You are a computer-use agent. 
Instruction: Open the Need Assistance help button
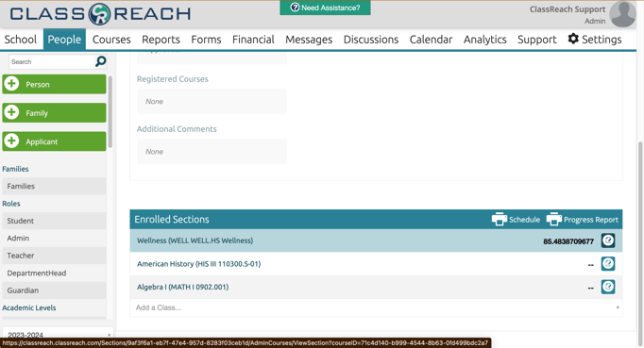(325, 8)
